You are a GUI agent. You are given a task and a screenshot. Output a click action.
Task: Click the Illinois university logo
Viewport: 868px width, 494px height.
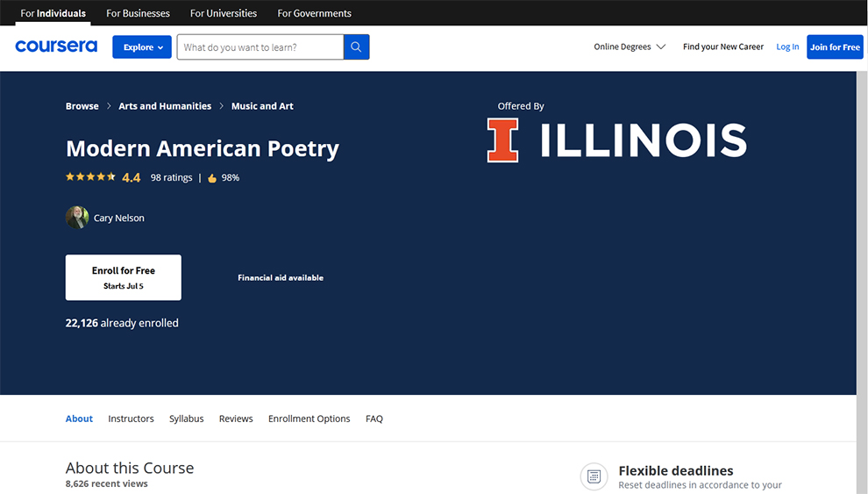(x=616, y=140)
